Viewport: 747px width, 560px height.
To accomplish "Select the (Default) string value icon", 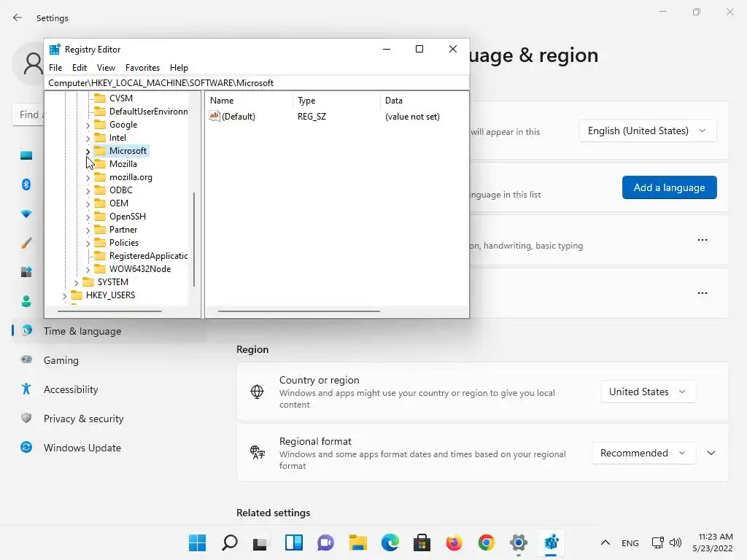I will pos(214,116).
